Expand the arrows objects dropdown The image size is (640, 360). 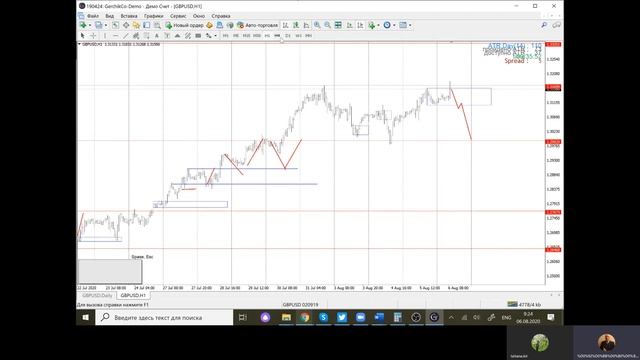click(216, 36)
